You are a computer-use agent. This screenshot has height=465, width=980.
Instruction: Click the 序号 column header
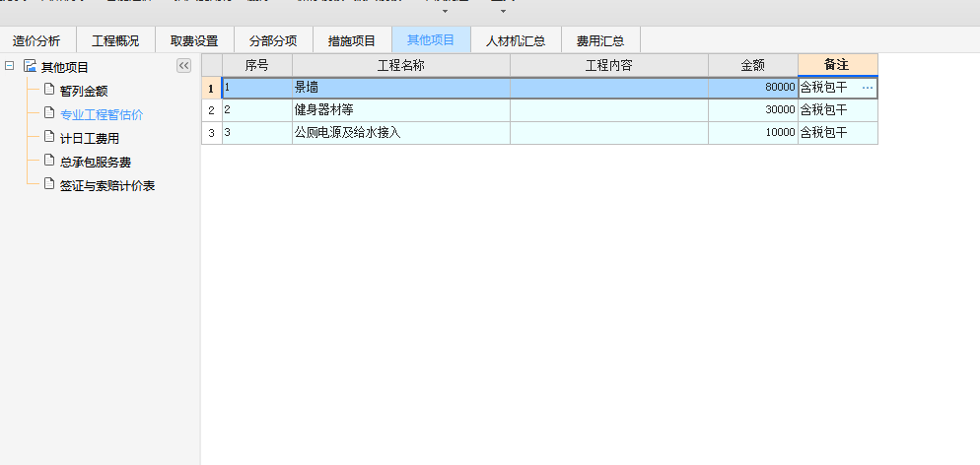[x=257, y=65]
